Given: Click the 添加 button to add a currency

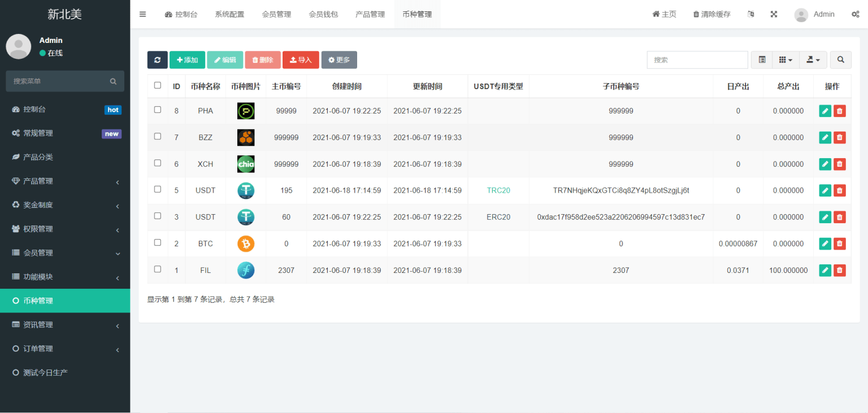Looking at the screenshot, I should click(x=187, y=59).
